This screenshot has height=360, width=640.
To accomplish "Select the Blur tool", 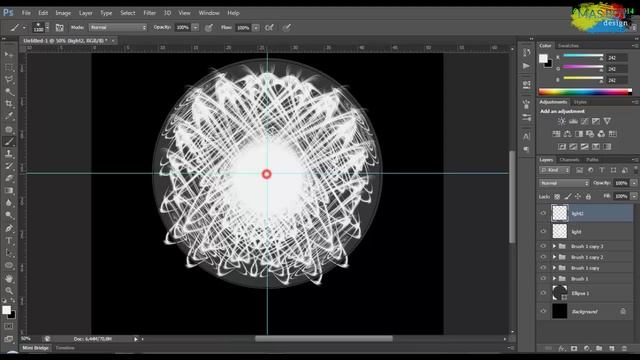I will click(x=9, y=203).
